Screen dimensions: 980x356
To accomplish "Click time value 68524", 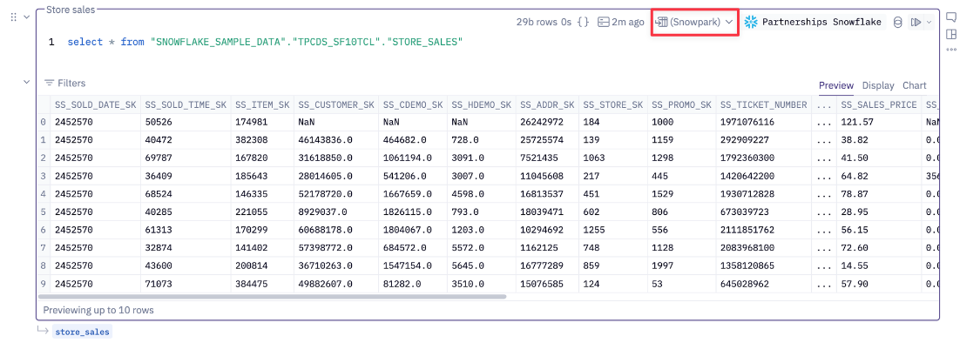I will [x=158, y=194].
